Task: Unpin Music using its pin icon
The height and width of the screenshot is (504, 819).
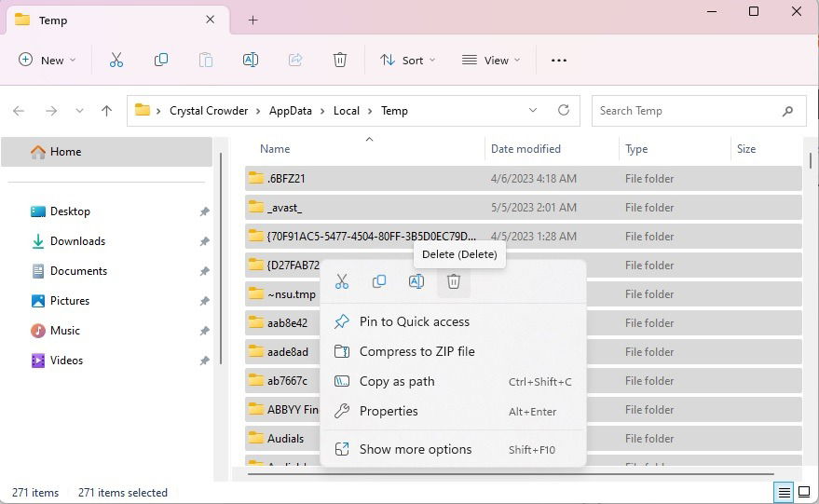Action: (x=204, y=331)
